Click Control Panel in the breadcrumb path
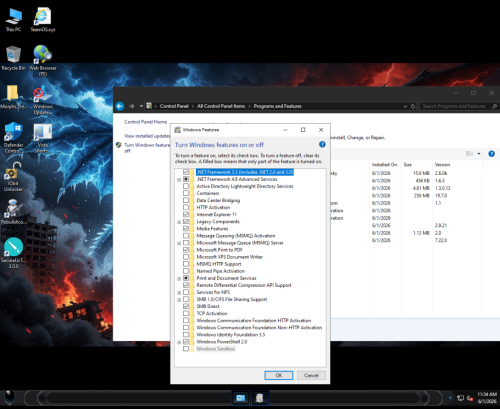This screenshot has width=500, height=409. click(x=174, y=106)
